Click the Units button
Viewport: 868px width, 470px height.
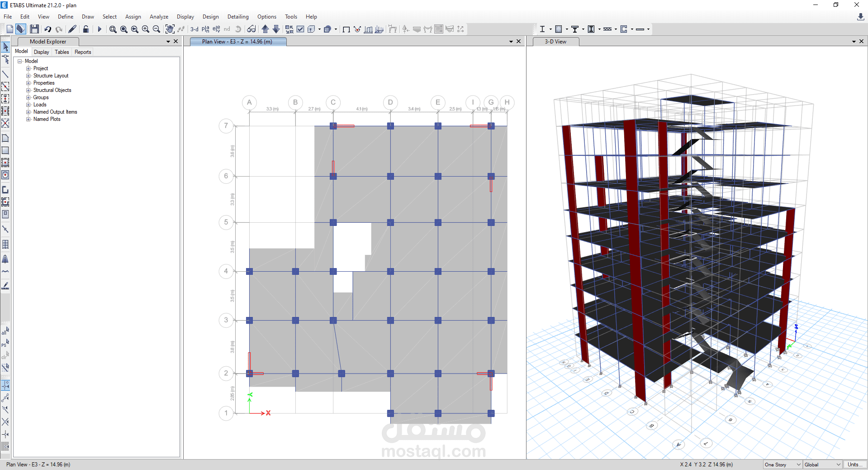click(854, 465)
